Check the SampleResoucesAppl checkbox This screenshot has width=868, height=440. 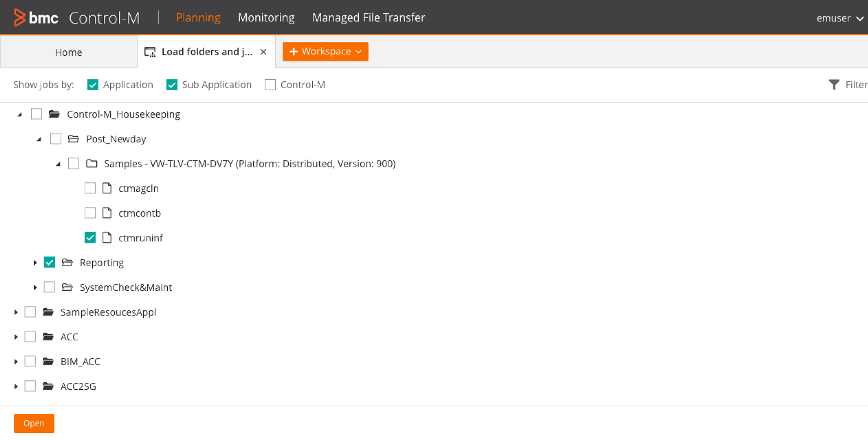coord(30,312)
